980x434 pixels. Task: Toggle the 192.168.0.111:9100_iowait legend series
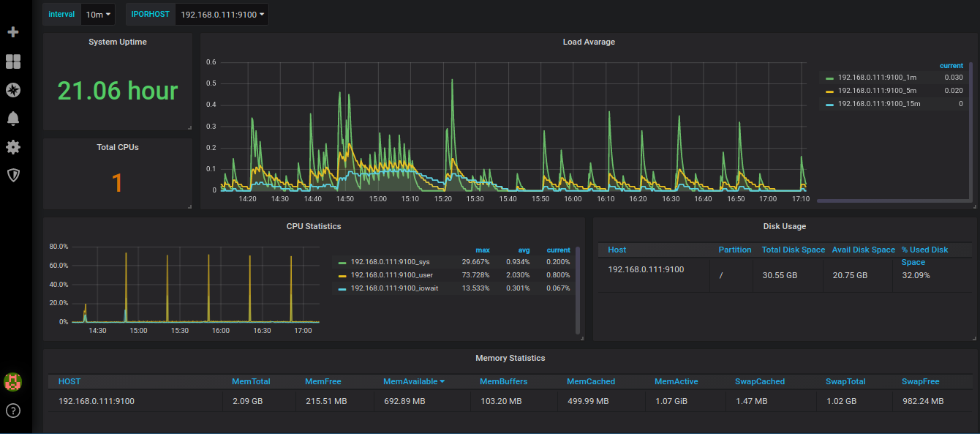tap(394, 288)
